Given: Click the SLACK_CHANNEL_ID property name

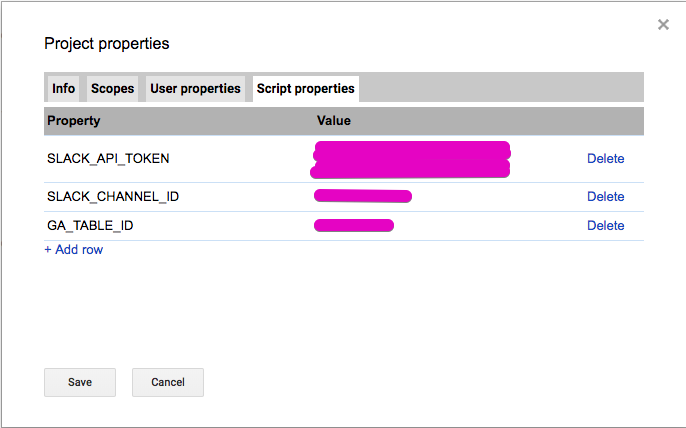Looking at the screenshot, I should click(x=113, y=197).
